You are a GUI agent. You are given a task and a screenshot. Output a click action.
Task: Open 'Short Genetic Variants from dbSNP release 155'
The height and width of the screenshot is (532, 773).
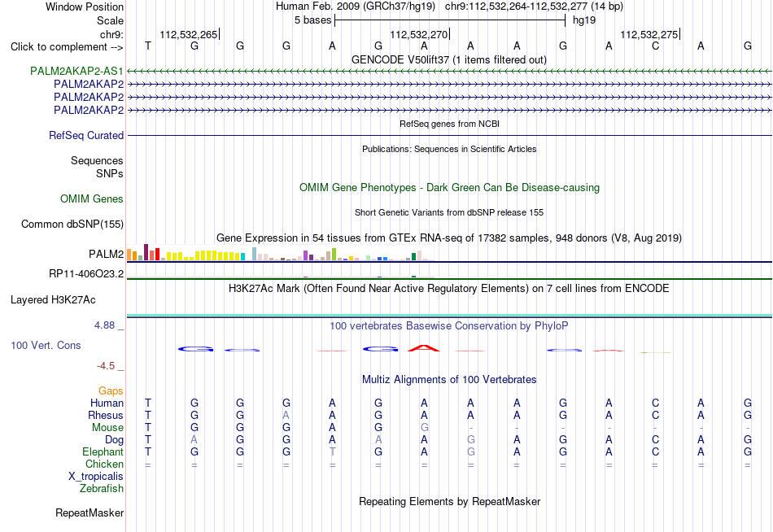pos(449,212)
